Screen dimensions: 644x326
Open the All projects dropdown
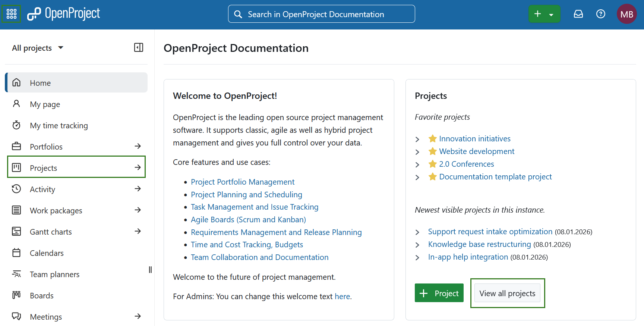click(x=38, y=48)
